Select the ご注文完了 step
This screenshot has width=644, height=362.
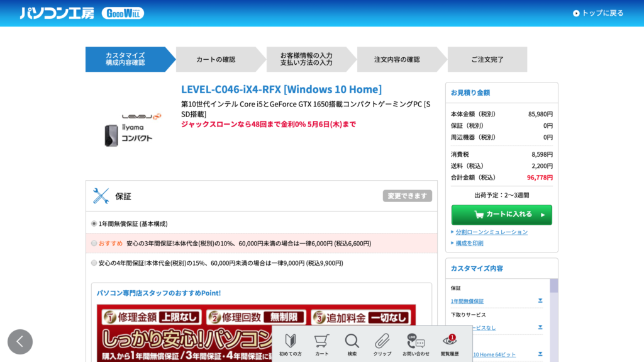pos(487,59)
